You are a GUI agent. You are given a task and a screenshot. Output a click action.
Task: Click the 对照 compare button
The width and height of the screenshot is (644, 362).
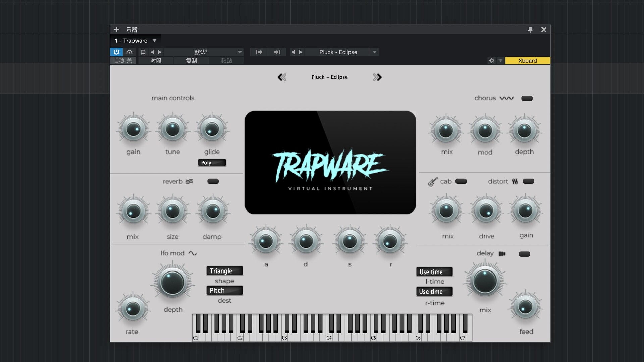(x=156, y=61)
